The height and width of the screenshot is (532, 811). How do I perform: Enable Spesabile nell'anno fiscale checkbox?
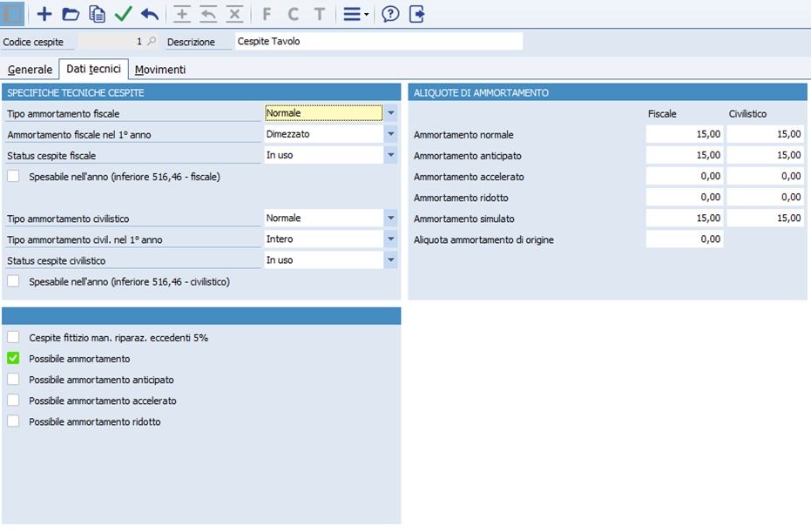(x=13, y=176)
